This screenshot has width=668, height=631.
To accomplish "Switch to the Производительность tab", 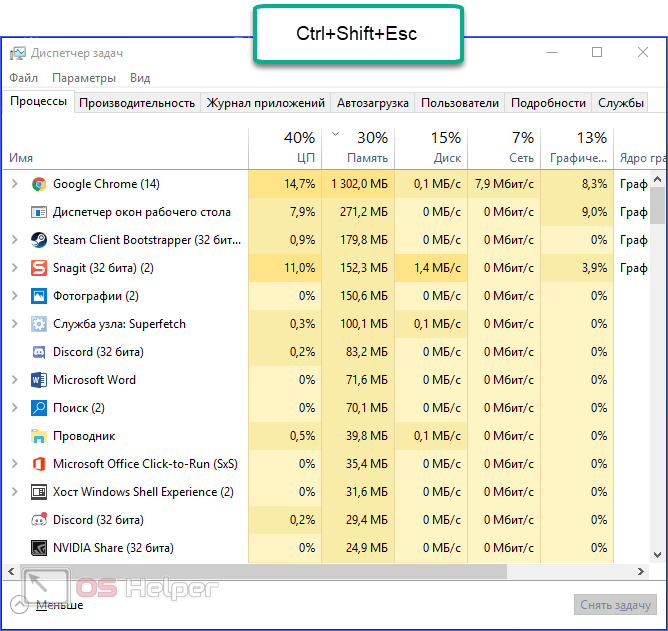I will click(137, 103).
